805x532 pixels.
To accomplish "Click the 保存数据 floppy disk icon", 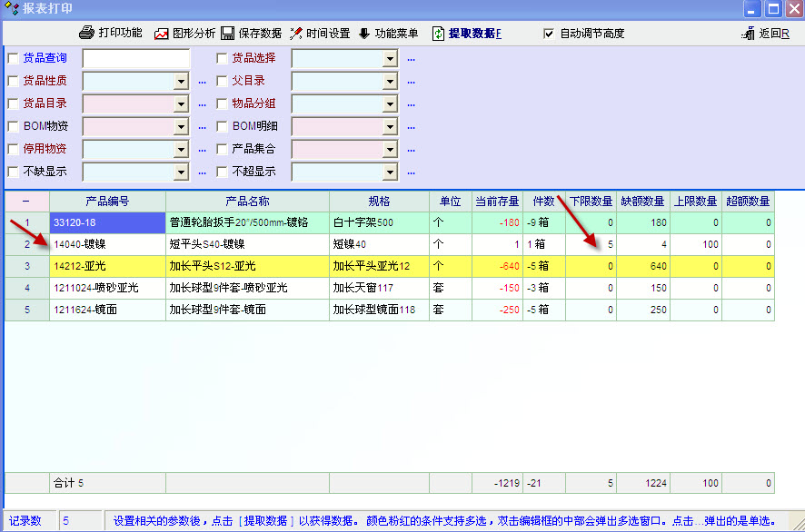I will coord(227,34).
